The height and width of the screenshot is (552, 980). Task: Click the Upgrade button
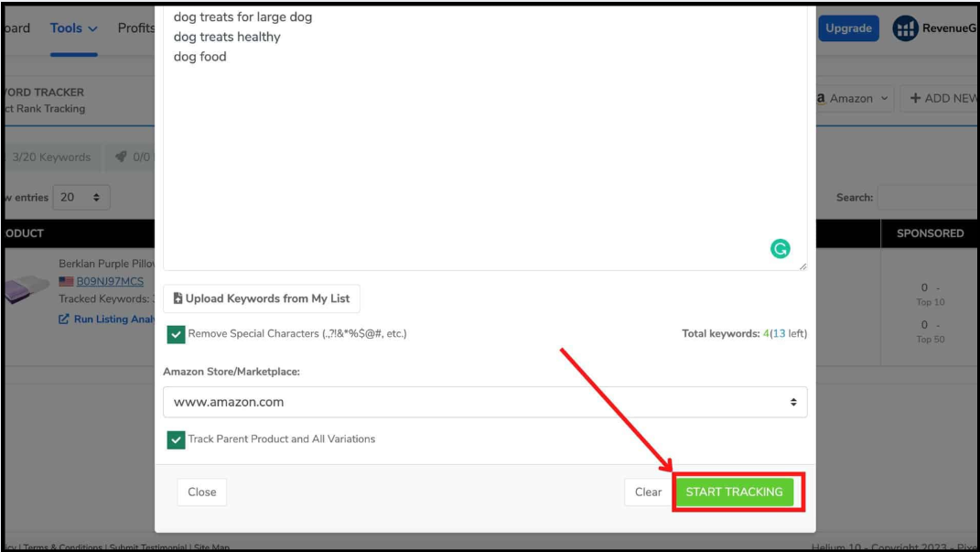[847, 28]
